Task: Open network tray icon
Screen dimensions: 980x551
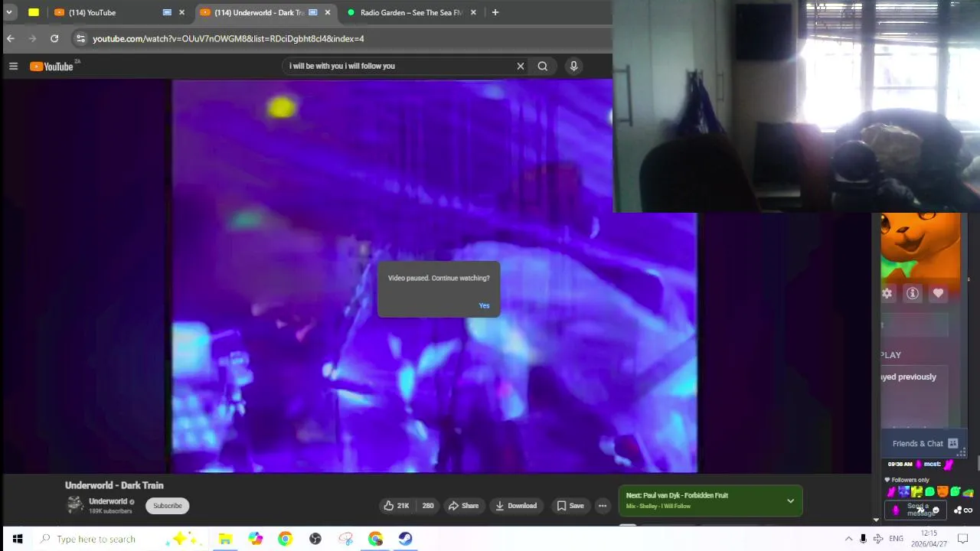Action: [878, 539]
